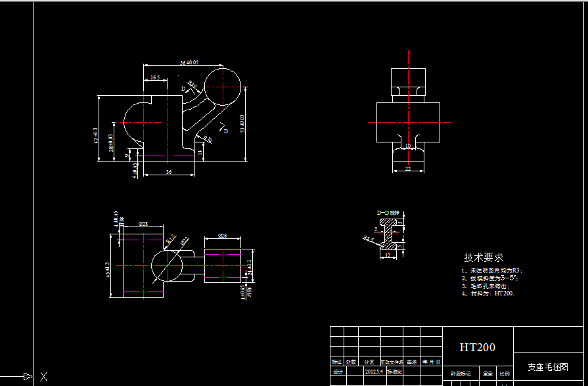Image resolution: width=588 pixels, height=386 pixels.
Task: Pick the 9 dimension text in front view
Action: 127,155
